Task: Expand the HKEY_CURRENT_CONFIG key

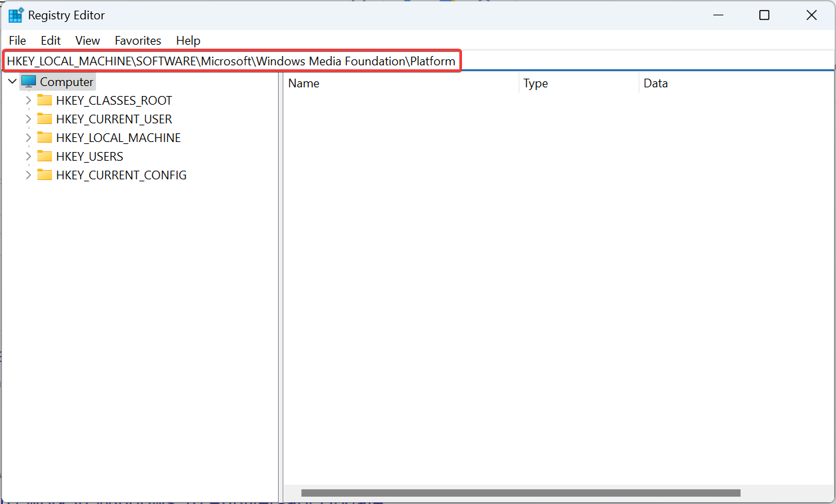Action: (x=28, y=175)
